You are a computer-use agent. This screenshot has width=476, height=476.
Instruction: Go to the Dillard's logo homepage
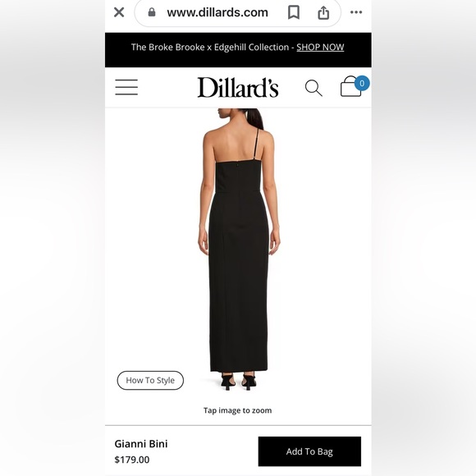point(238,88)
